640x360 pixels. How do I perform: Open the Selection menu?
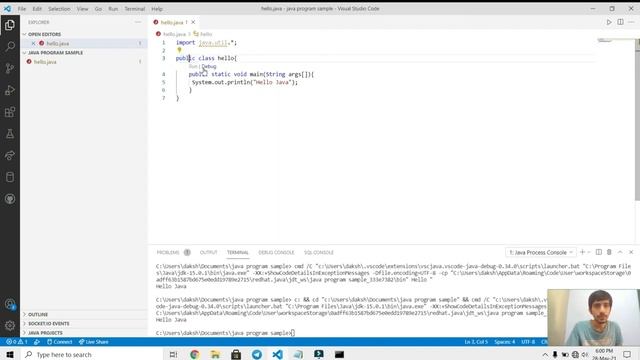coord(59,9)
